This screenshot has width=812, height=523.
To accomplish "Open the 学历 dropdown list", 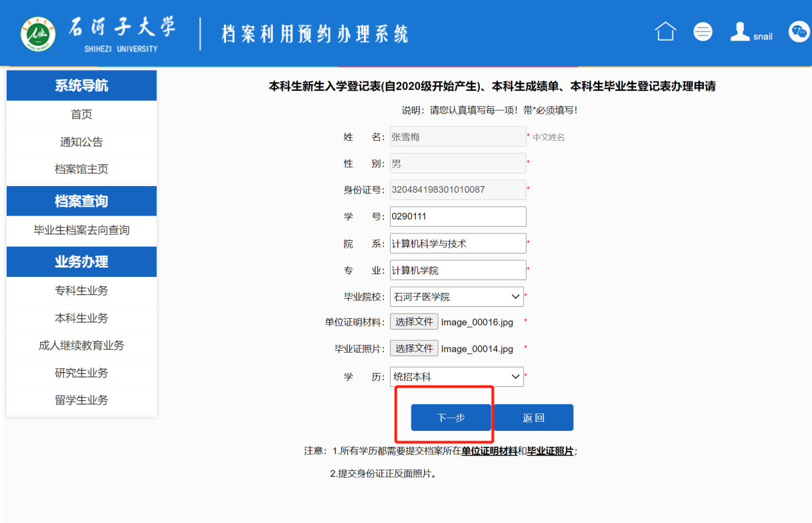I will click(457, 377).
